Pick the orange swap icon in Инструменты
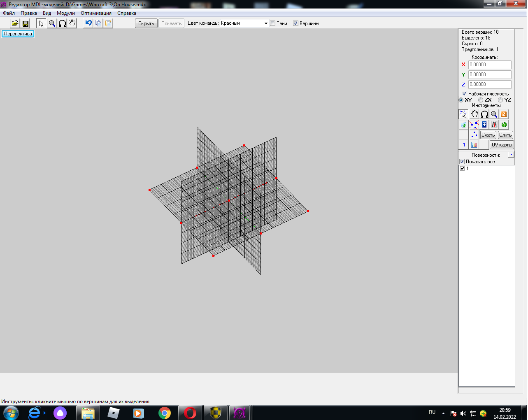The height and width of the screenshot is (420, 528). pos(504,114)
